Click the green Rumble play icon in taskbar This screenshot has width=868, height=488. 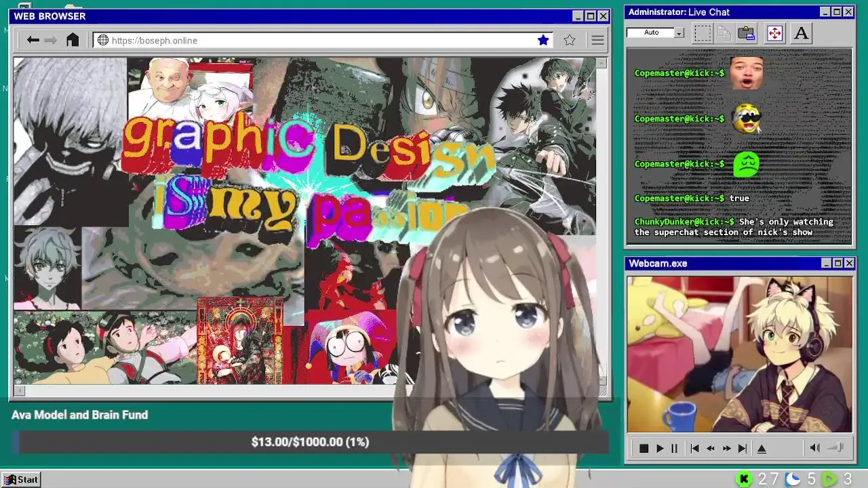(x=829, y=479)
